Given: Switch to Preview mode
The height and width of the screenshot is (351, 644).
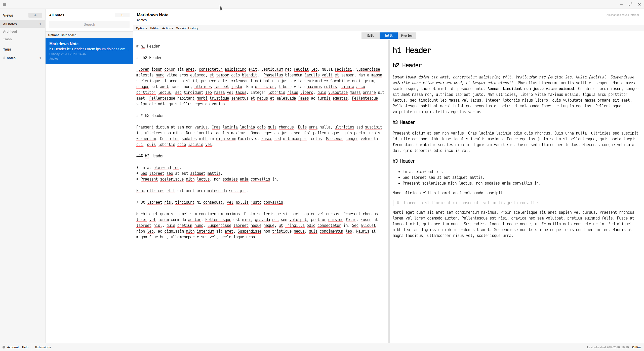Looking at the screenshot, I should (x=407, y=36).
